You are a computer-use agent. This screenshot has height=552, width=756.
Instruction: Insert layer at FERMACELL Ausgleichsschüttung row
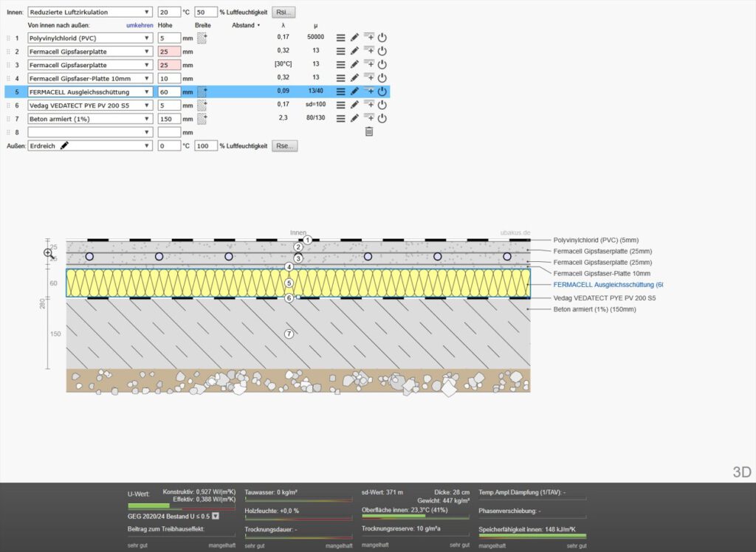coord(369,91)
